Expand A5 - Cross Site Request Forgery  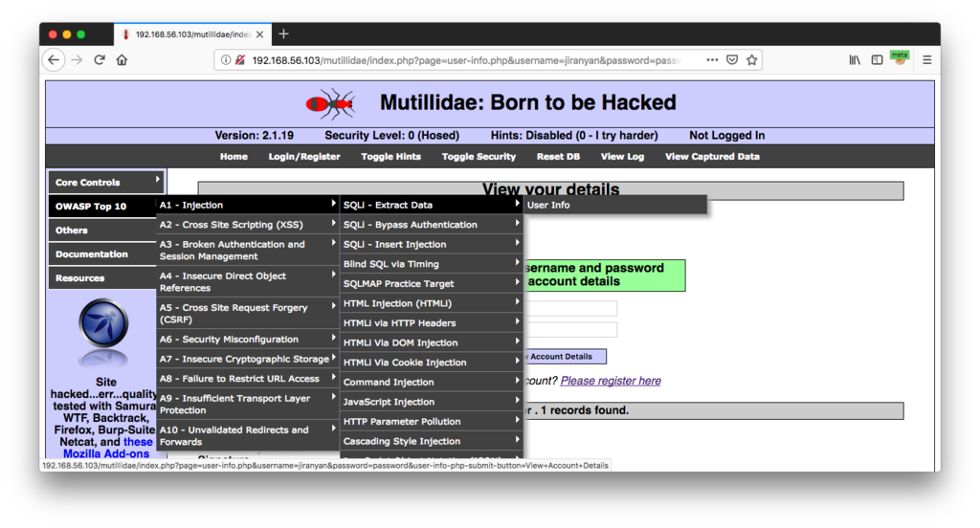[248, 314]
